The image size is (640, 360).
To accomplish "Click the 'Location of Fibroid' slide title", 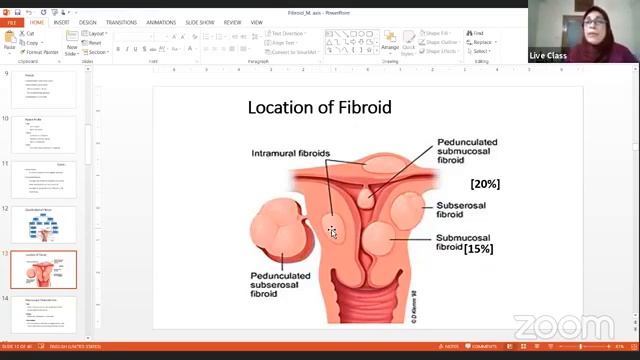I will click(320, 108).
